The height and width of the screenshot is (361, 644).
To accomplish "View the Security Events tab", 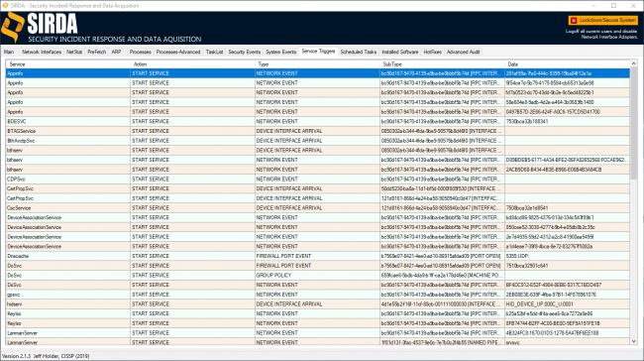I will click(245, 52).
